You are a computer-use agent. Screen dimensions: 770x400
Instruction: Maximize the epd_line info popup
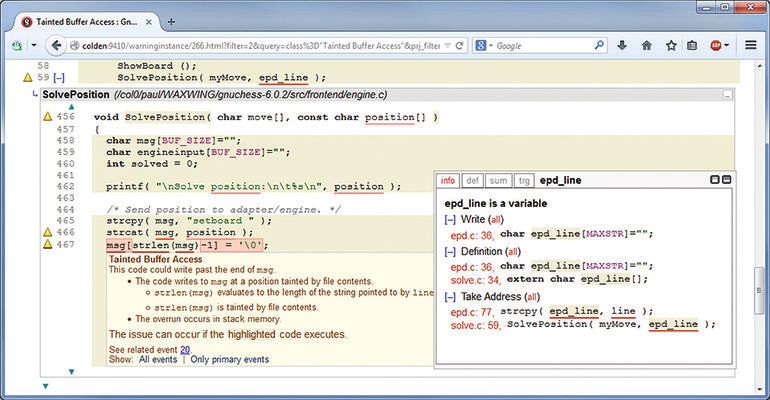(715, 180)
